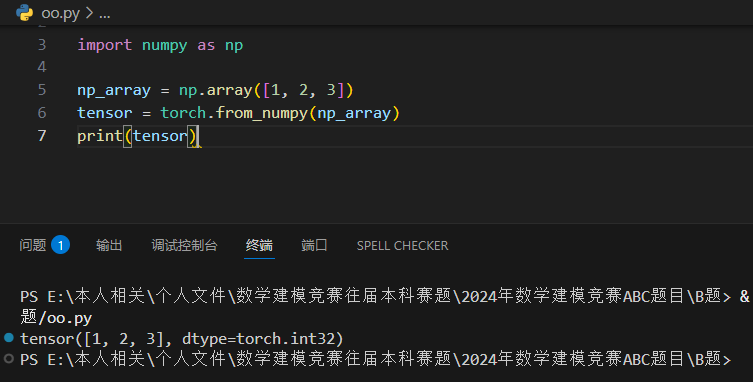Open the SPELL CHECKER panel tab

click(x=402, y=246)
